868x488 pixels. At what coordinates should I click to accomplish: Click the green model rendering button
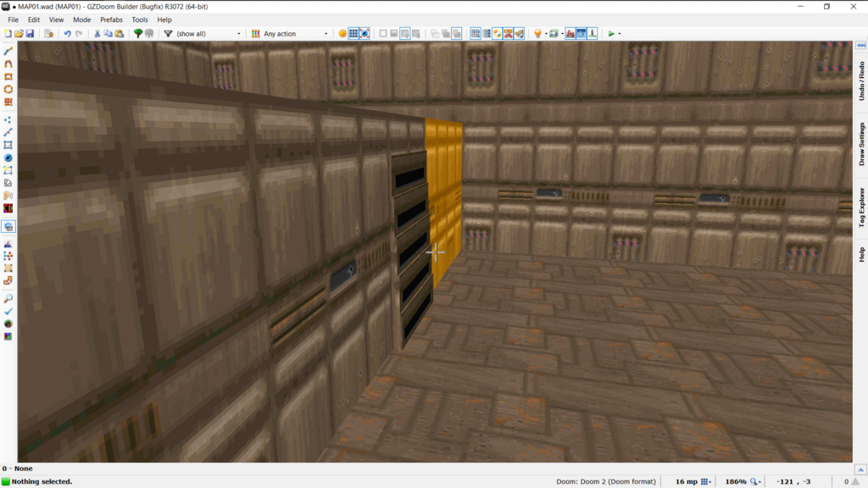(554, 34)
